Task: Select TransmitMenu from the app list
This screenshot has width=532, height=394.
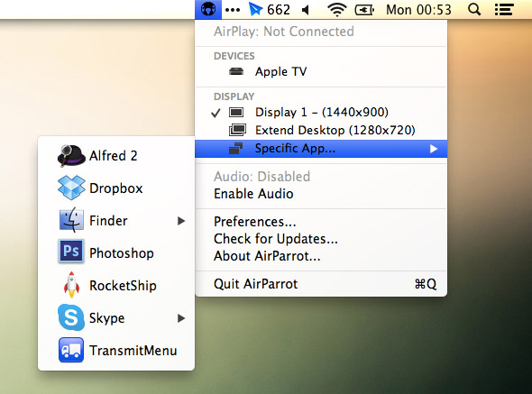Action: click(x=116, y=350)
